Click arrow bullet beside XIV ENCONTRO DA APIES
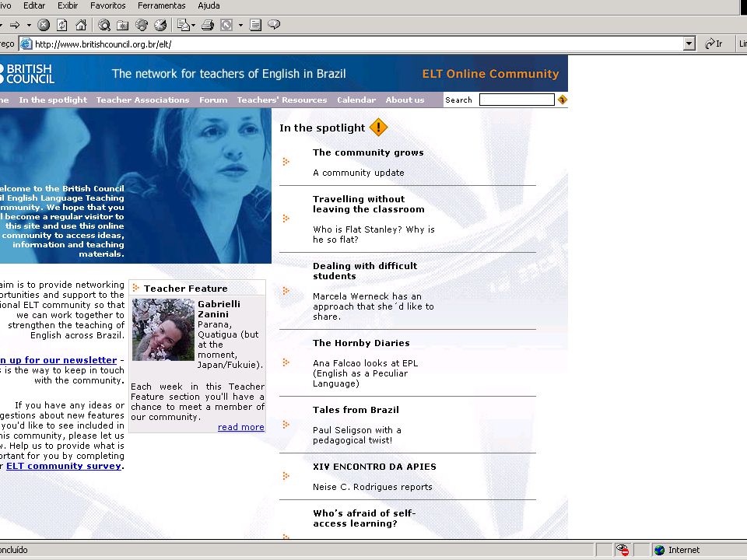747x560 pixels. point(286,476)
